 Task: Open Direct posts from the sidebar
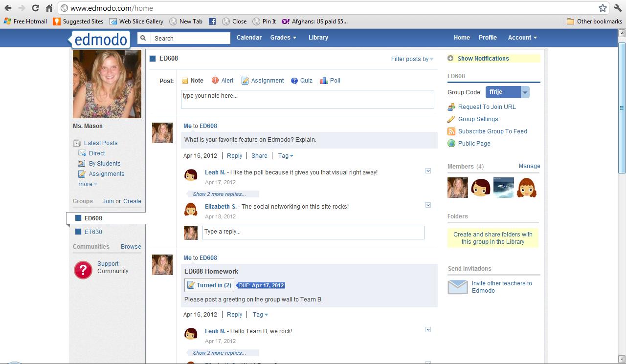96,153
